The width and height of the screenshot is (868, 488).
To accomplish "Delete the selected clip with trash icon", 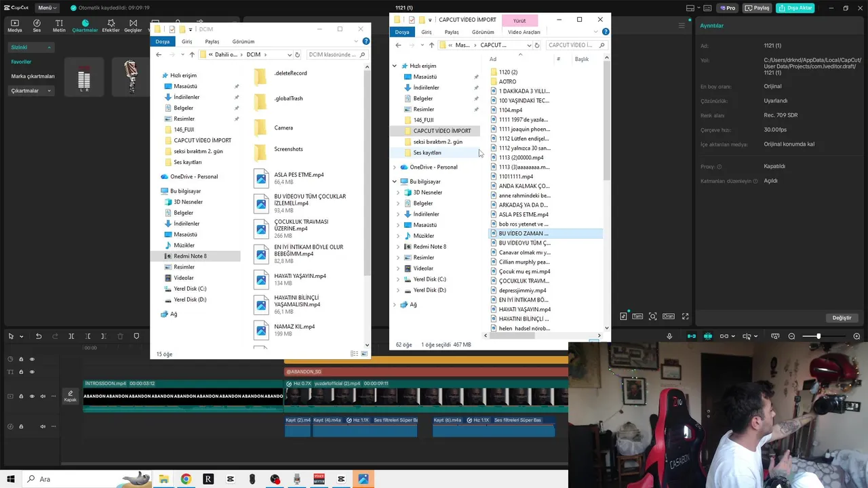I will pyautogui.click(x=120, y=336).
